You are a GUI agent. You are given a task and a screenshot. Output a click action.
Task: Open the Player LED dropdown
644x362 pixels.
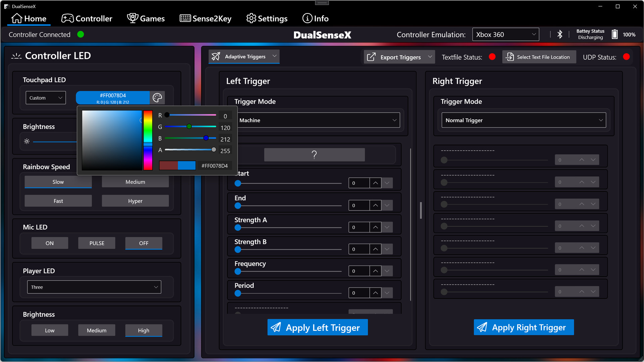tap(94, 287)
